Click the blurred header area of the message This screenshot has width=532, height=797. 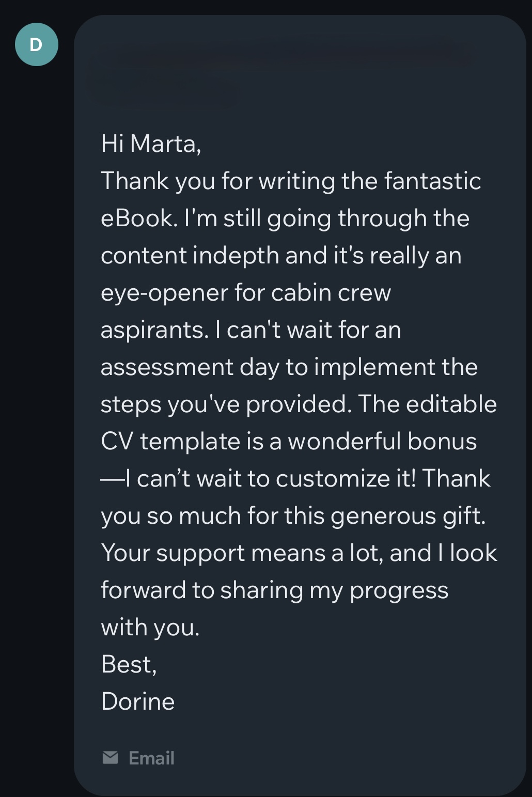coord(279,72)
